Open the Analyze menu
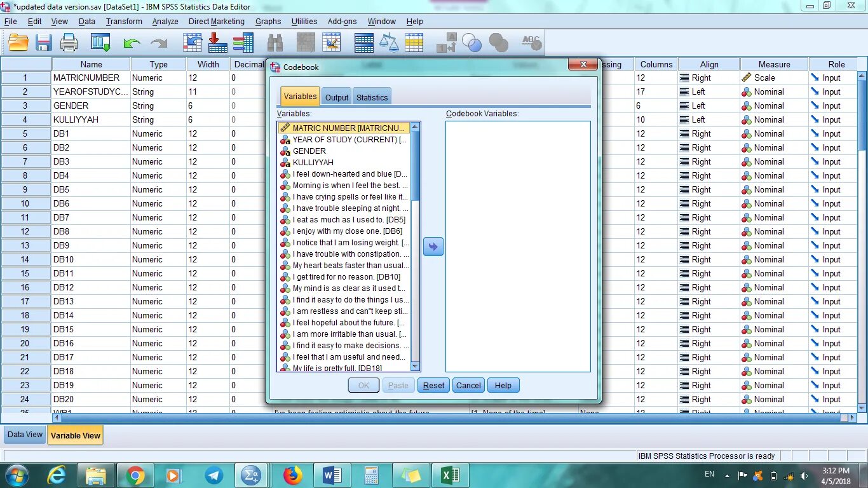The height and width of the screenshot is (488, 868). click(165, 21)
